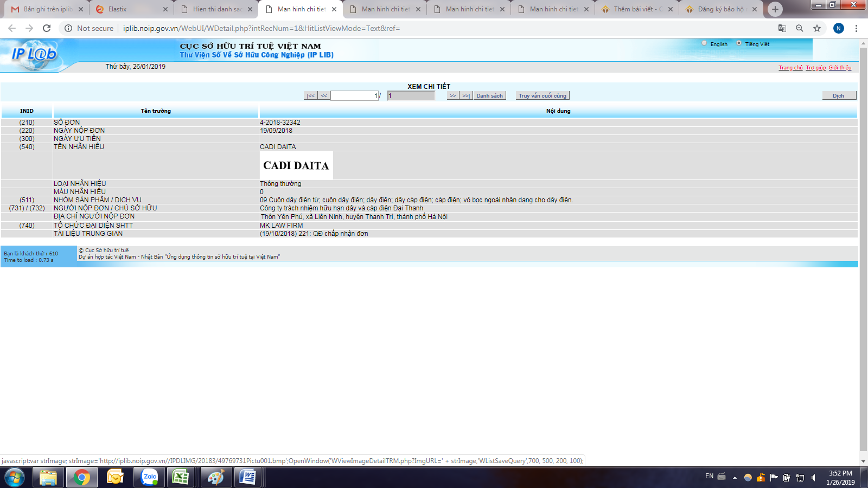Open the Action Center flag icon
The height and width of the screenshot is (488, 868).
coord(774,478)
